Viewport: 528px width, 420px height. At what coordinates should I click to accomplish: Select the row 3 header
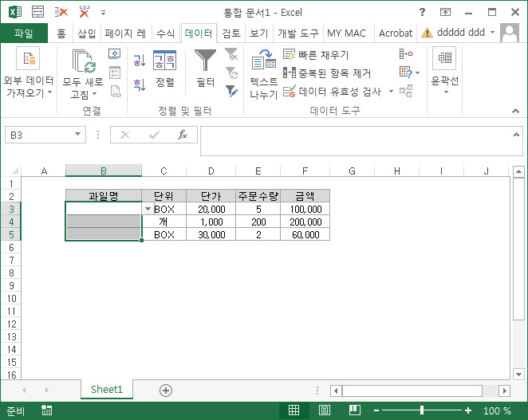tap(11, 209)
